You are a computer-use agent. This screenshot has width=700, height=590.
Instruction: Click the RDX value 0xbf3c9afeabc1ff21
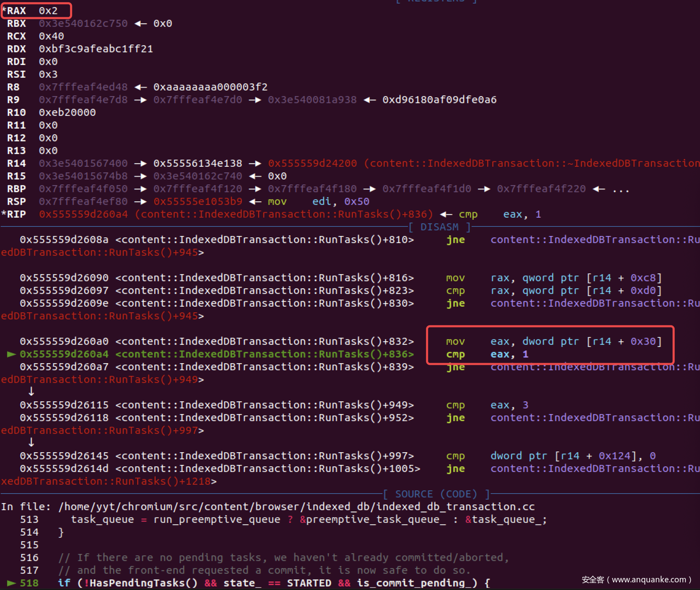[96, 49]
